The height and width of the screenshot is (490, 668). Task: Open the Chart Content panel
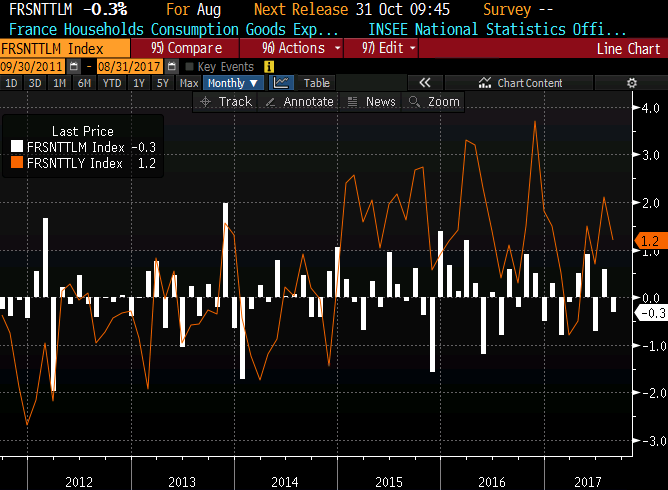[x=520, y=83]
